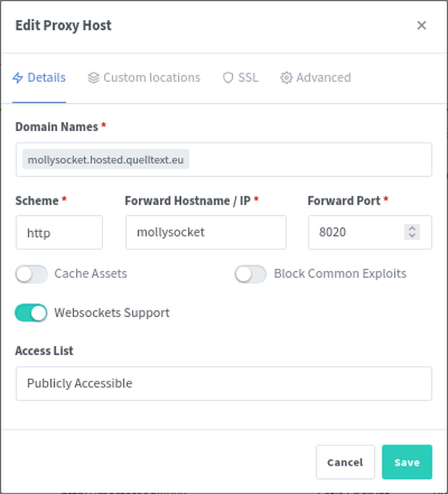448x494 pixels.
Task: Decrease Forward Port with down arrow
Action: coord(412,236)
